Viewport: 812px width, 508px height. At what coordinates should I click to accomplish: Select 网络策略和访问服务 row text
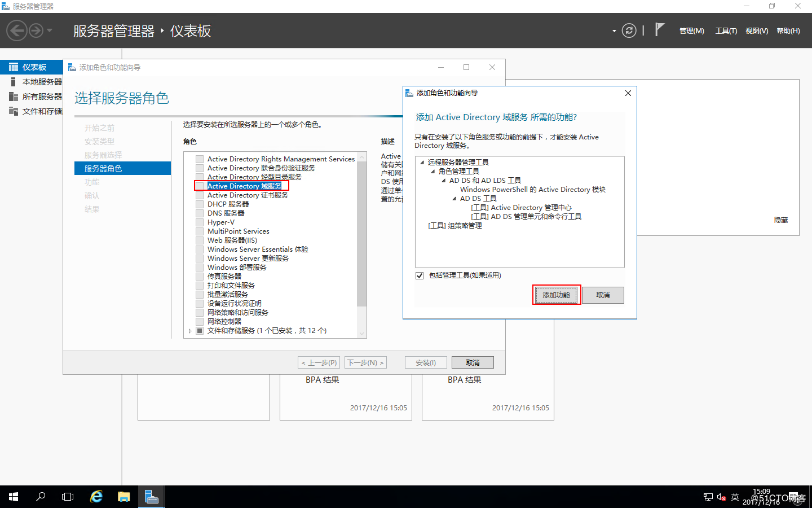237,313
